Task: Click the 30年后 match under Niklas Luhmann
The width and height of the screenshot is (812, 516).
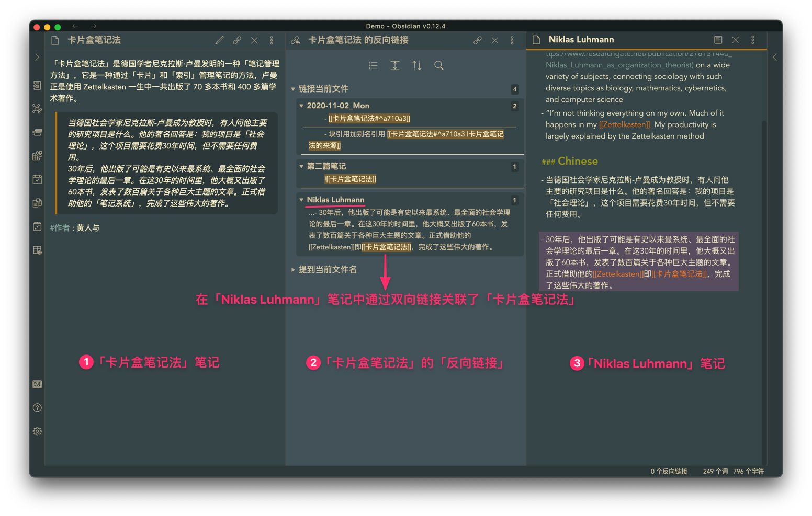Action: [410, 230]
